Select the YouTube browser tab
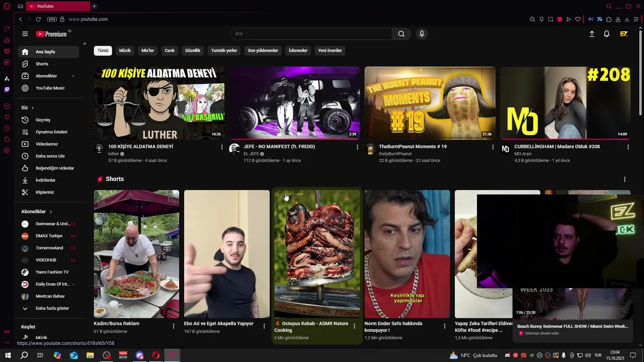Screen dimensions: 644x362 58,6
